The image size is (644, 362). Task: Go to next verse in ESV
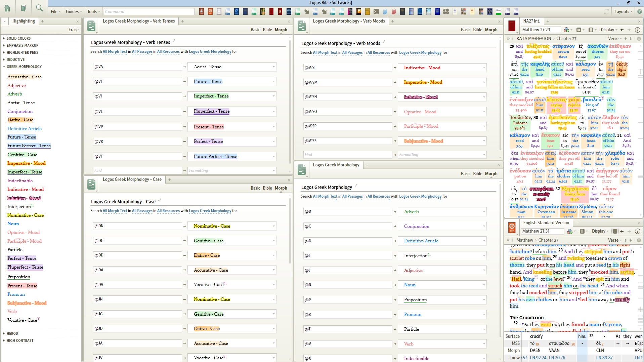pos(631,240)
